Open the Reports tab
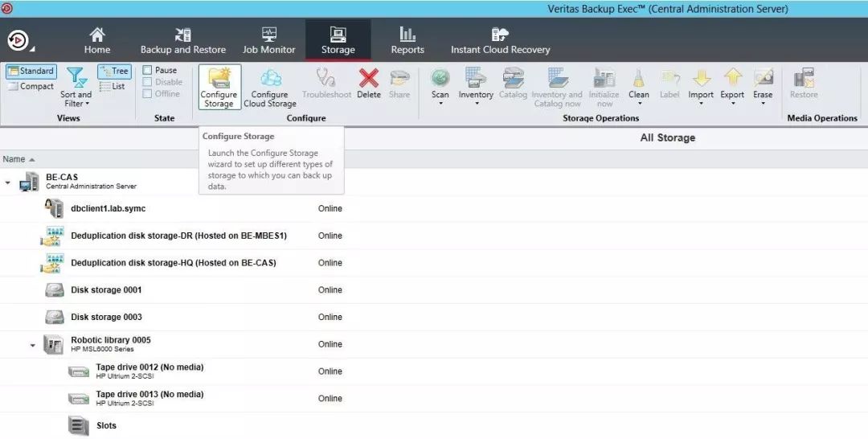868x439 pixels. click(x=407, y=40)
